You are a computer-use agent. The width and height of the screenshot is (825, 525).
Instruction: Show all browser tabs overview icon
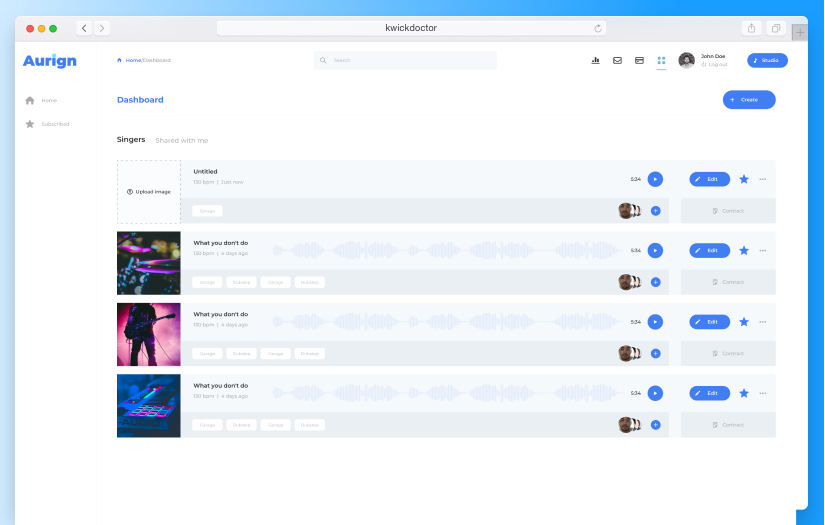pyautogui.click(x=776, y=28)
